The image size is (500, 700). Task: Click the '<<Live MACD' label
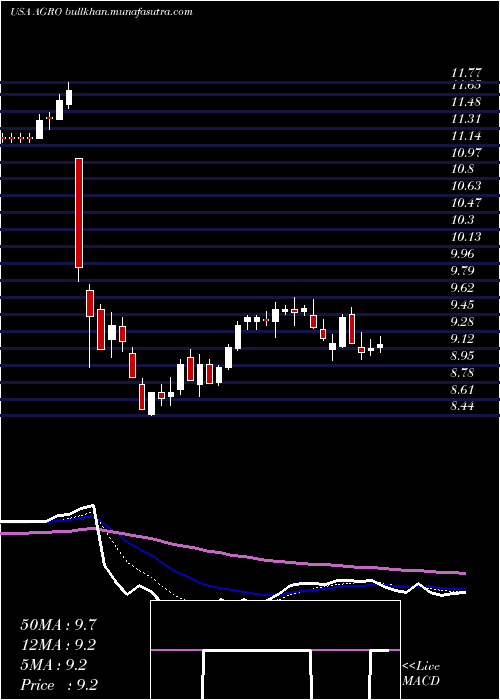tap(421, 674)
